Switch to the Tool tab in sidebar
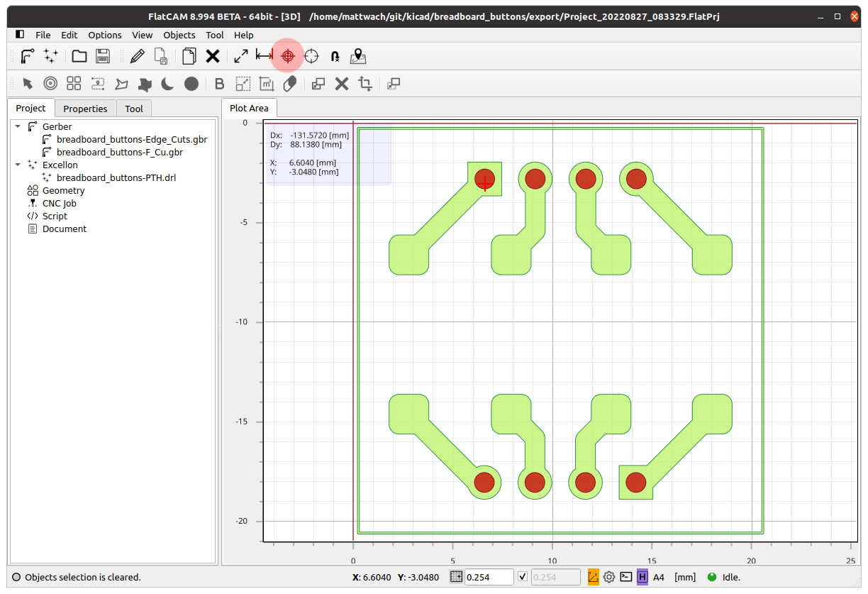The image size is (868, 594). tap(134, 109)
